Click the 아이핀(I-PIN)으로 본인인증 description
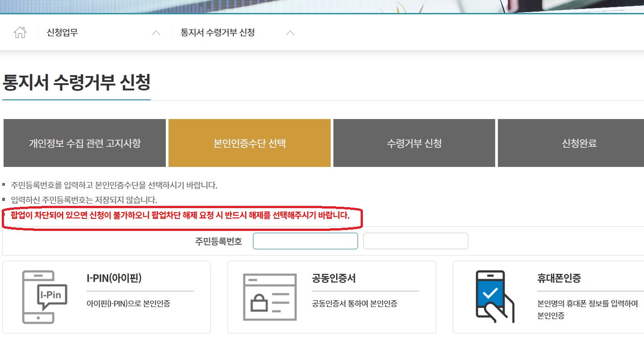644x341 pixels. click(128, 304)
